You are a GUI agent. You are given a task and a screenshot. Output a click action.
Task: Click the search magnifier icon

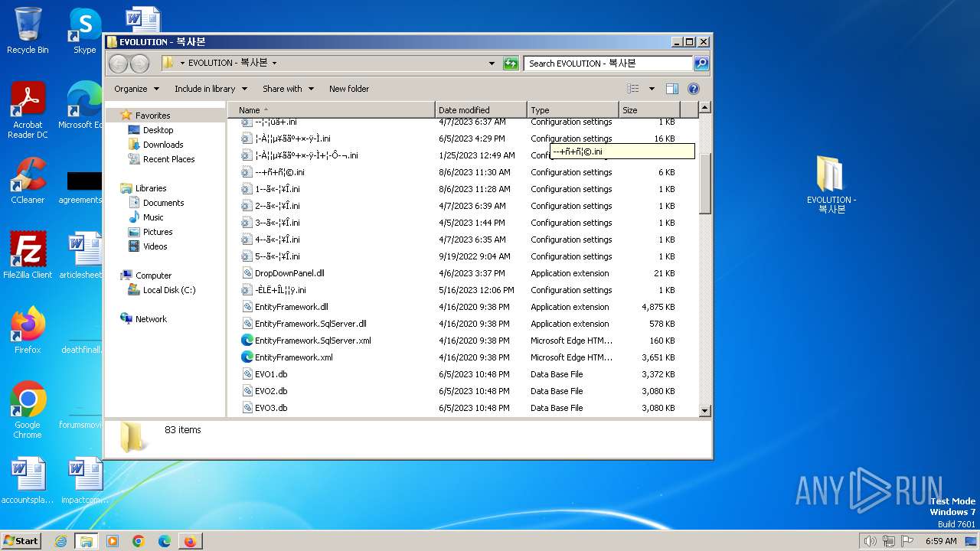[x=701, y=64]
